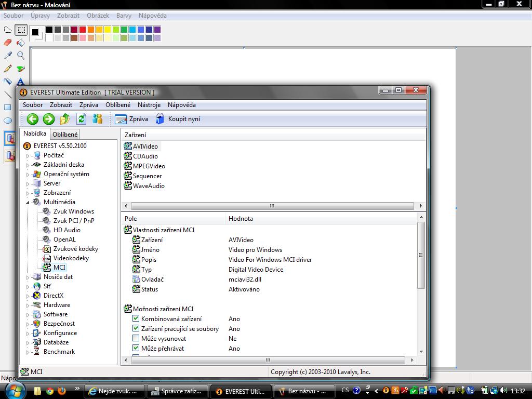Expand the DirectX tree node

click(x=28, y=296)
